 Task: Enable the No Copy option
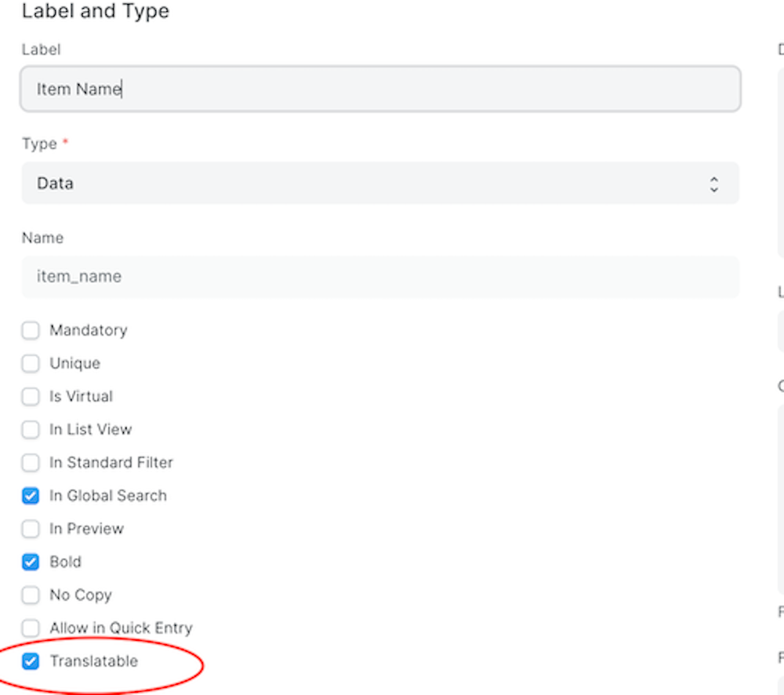[x=30, y=595]
